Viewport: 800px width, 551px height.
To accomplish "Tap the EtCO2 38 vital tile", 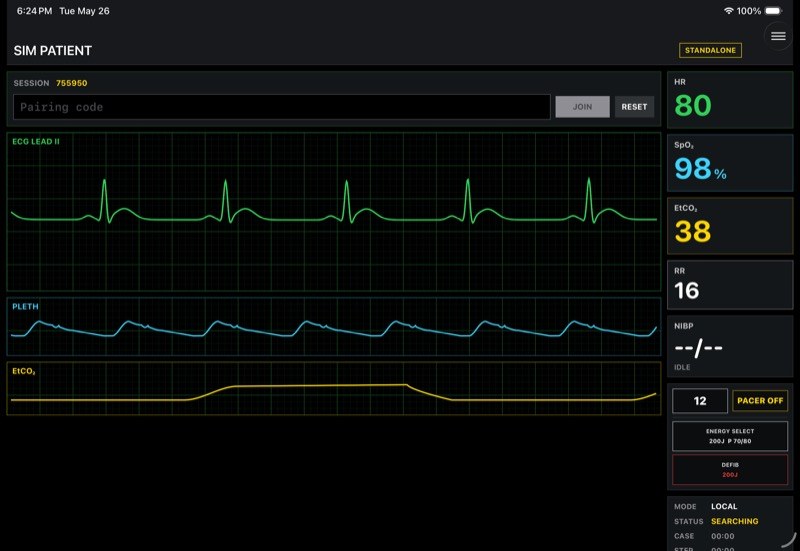I will click(730, 226).
